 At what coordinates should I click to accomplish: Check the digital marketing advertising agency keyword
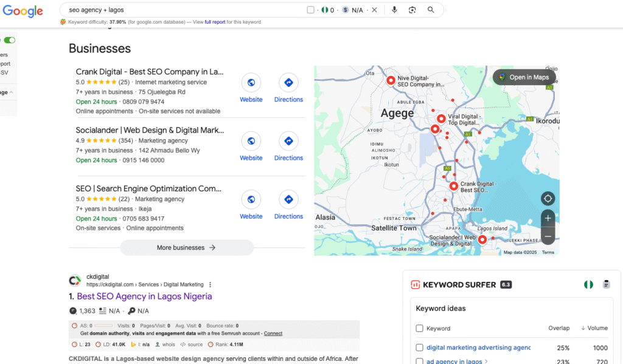click(x=419, y=347)
